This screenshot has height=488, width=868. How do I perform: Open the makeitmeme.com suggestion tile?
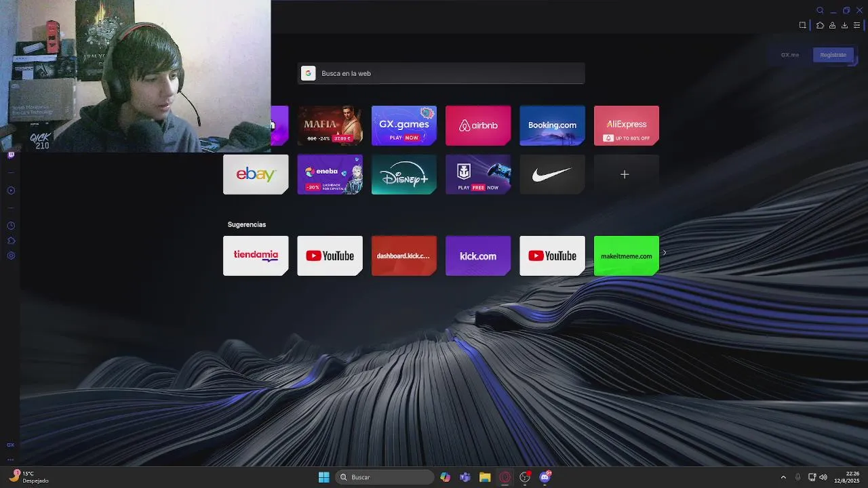[627, 256]
